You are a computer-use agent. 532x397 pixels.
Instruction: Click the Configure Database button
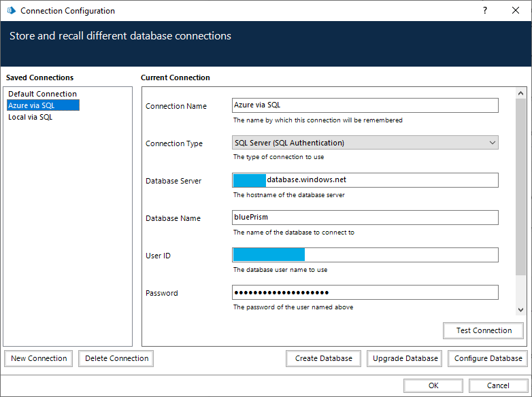coord(488,358)
